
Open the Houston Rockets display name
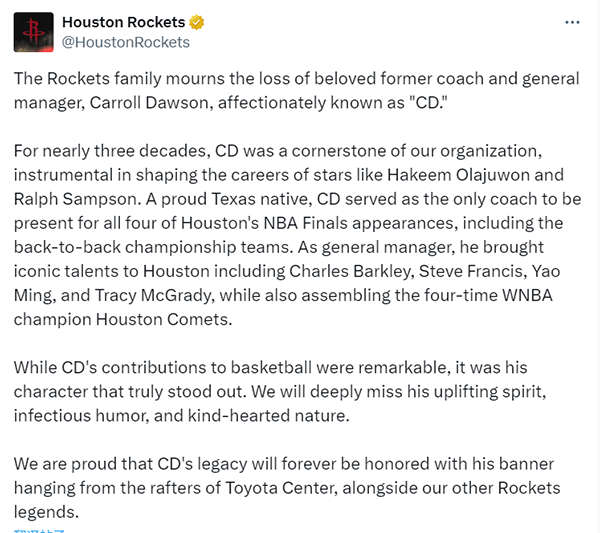tap(124, 22)
